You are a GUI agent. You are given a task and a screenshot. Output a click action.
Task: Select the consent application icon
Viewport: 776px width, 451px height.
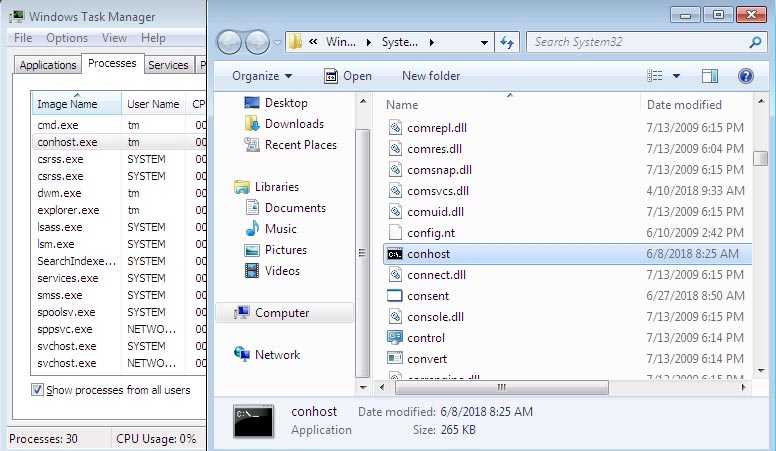[x=394, y=296]
